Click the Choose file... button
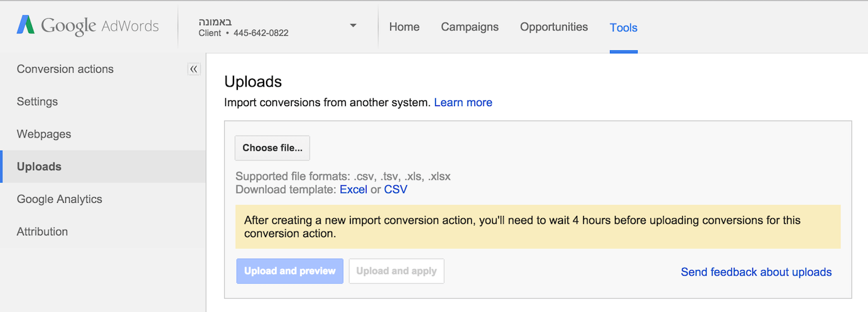The image size is (868, 312). [x=272, y=148]
